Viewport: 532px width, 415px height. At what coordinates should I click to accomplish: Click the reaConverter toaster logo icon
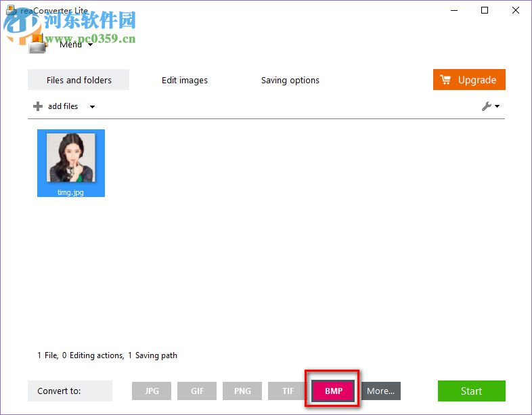pos(37,44)
